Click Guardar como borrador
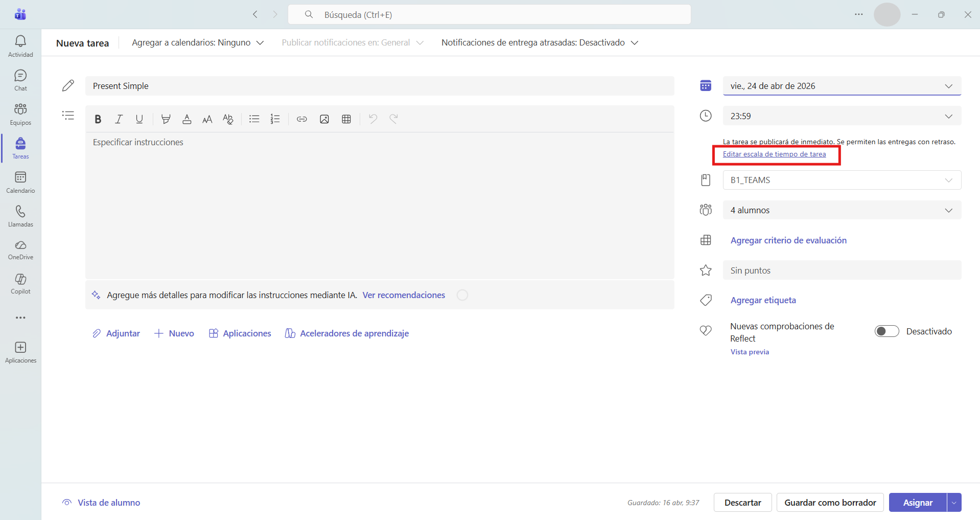The height and width of the screenshot is (520, 980). 830,503
